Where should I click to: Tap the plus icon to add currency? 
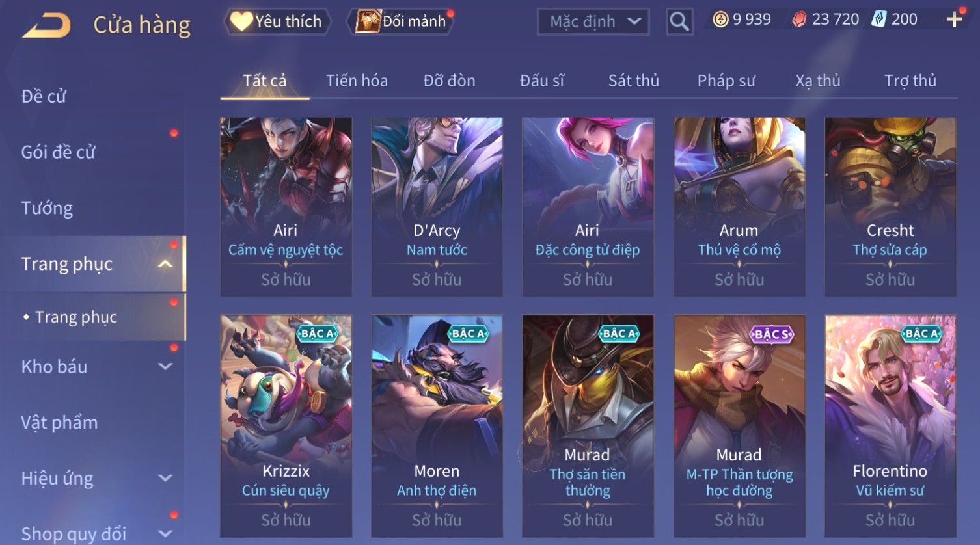coord(954,20)
